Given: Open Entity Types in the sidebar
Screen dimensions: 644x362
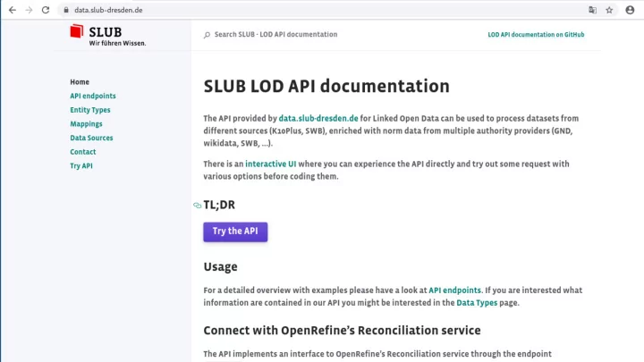Looking at the screenshot, I should 90,110.
